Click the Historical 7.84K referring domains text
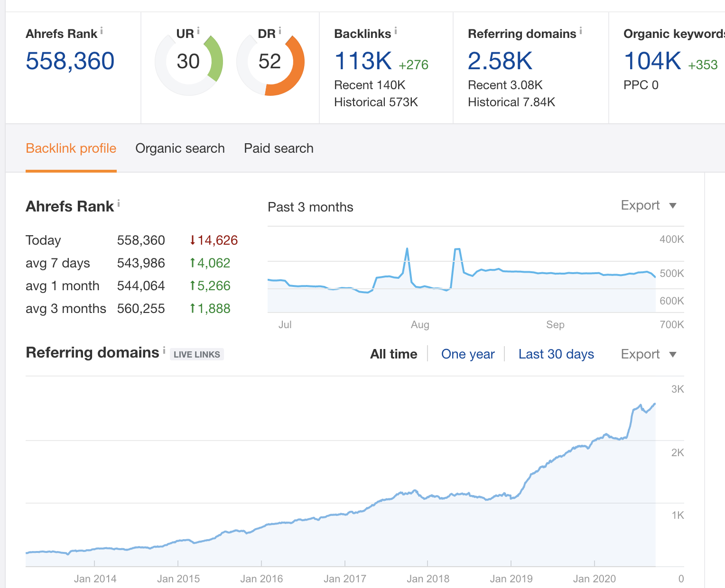This screenshot has width=725, height=588. click(x=511, y=102)
